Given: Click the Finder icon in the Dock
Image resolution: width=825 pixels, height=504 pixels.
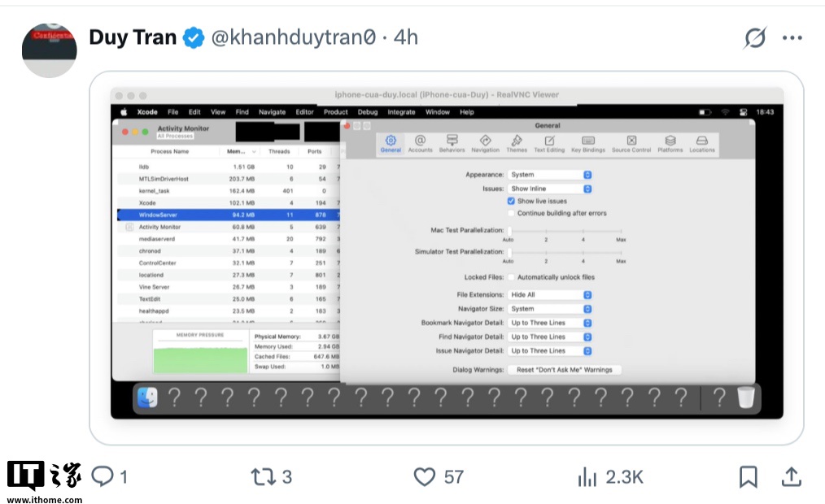Looking at the screenshot, I should [x=147, y=398].
